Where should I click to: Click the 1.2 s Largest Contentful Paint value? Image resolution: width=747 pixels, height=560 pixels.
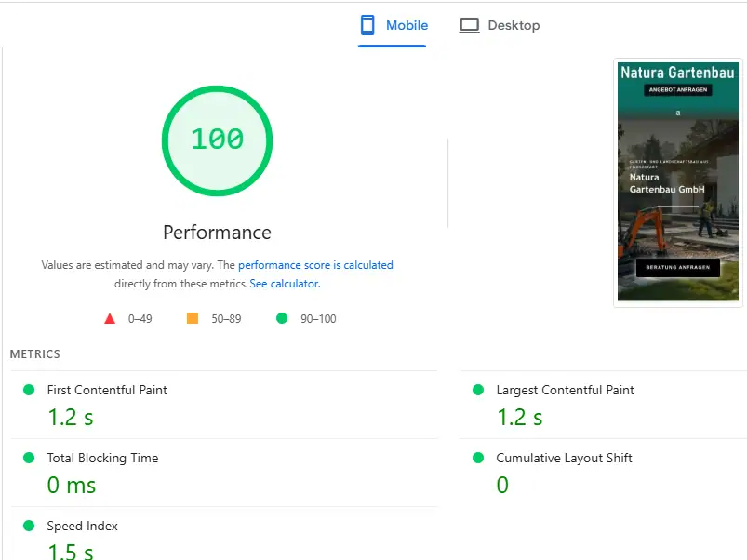[x=520, y=418]
